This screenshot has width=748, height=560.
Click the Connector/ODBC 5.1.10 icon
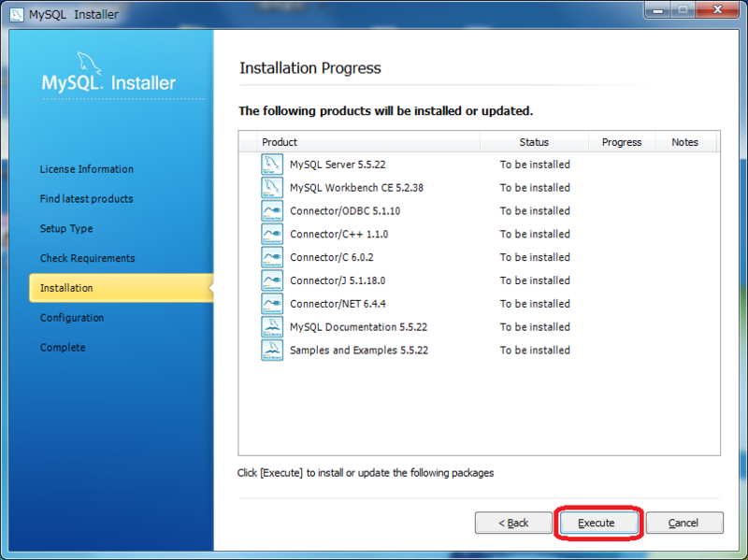tap(272, 211)
